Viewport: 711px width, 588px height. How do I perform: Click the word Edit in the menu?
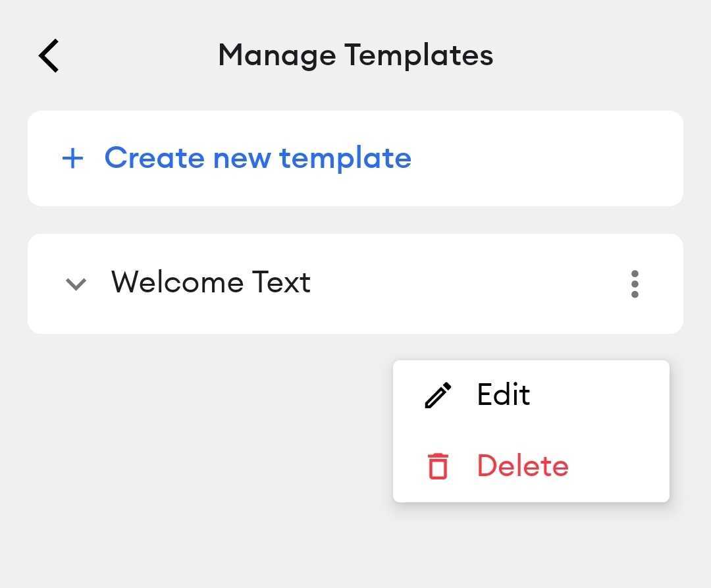[504, 394]
